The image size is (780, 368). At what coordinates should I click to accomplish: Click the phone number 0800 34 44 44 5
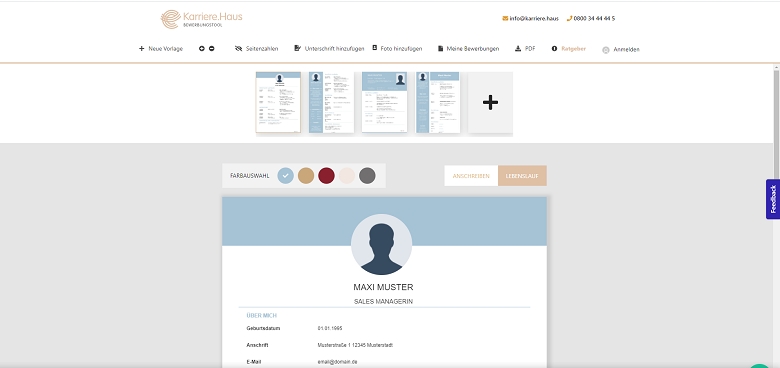coord(594,18)
